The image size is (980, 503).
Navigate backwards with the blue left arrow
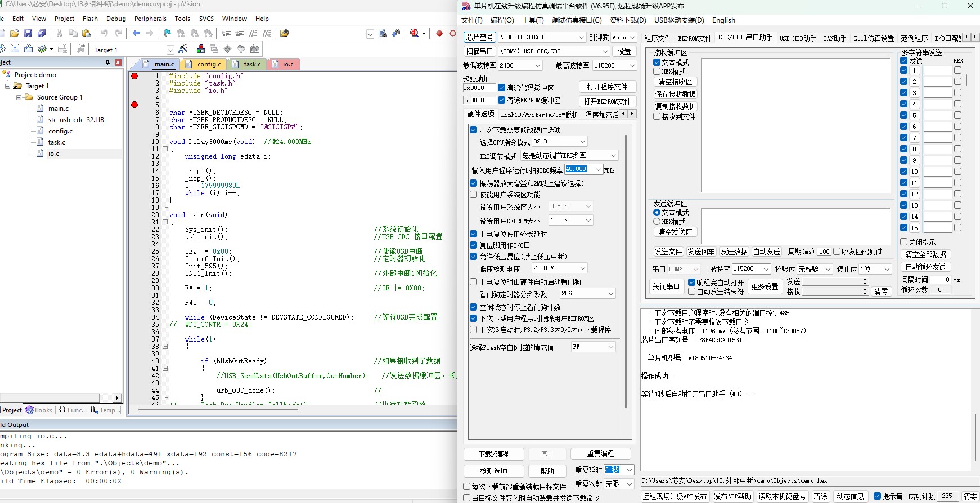[136, 33]
